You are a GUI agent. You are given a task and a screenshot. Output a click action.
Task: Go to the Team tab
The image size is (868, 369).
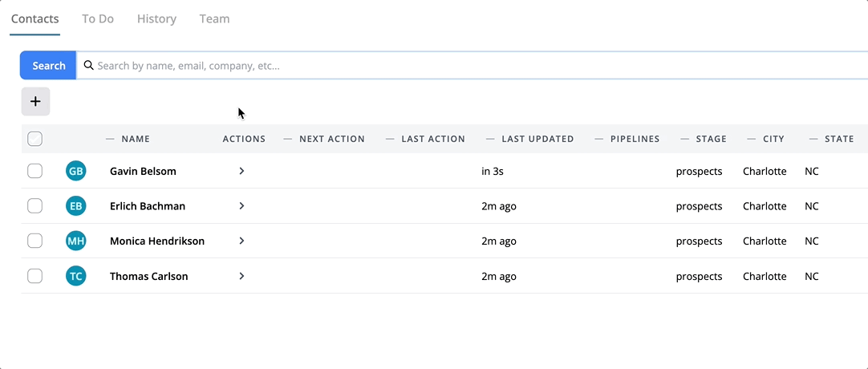click(x=214, y=18)
